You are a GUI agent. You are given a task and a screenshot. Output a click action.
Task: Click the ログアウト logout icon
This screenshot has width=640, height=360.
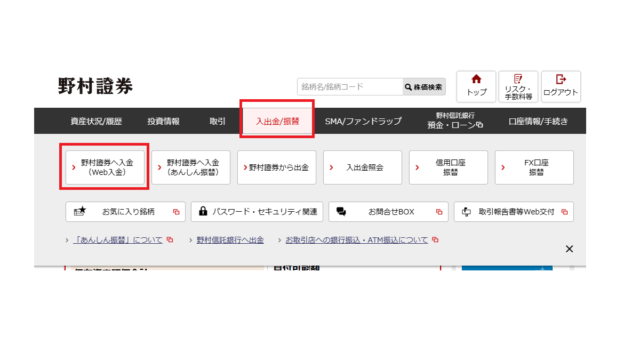[561, 87]
